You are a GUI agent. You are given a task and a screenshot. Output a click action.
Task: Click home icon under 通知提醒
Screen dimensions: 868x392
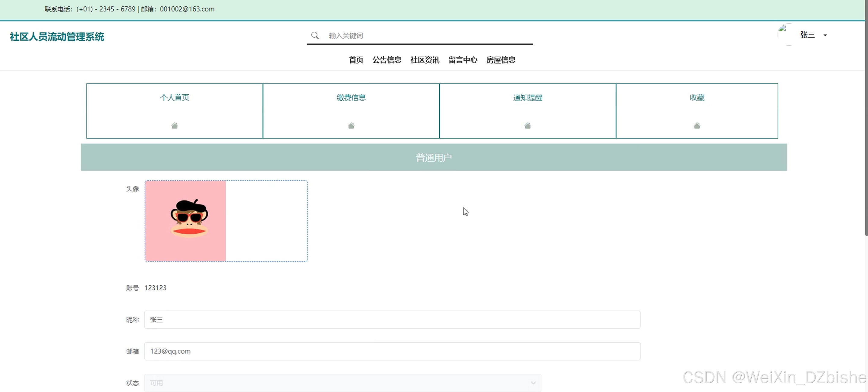coord(528,125)
